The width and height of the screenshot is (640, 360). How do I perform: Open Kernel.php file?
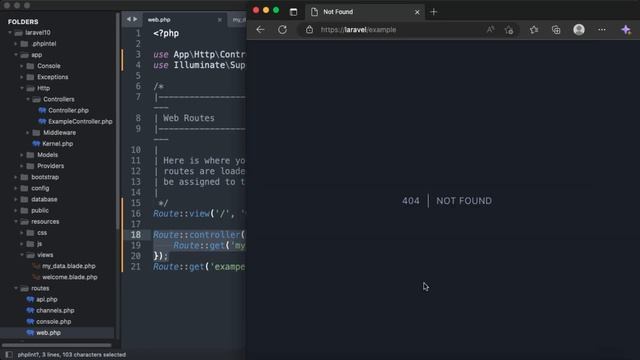[58, 144]
